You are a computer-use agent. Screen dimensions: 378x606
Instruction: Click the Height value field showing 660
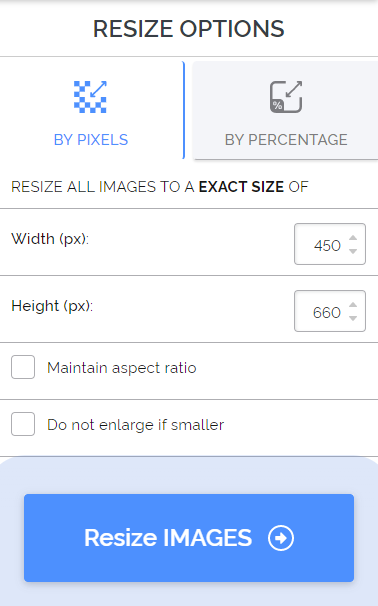(330, 311)
